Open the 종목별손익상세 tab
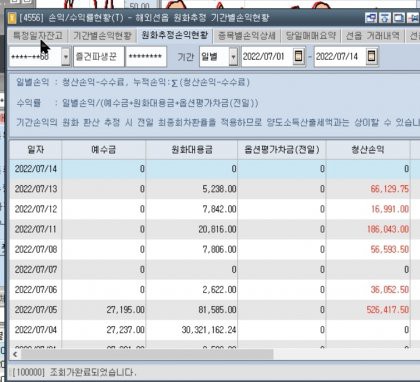The image size is (420, 382). [247, 36]
